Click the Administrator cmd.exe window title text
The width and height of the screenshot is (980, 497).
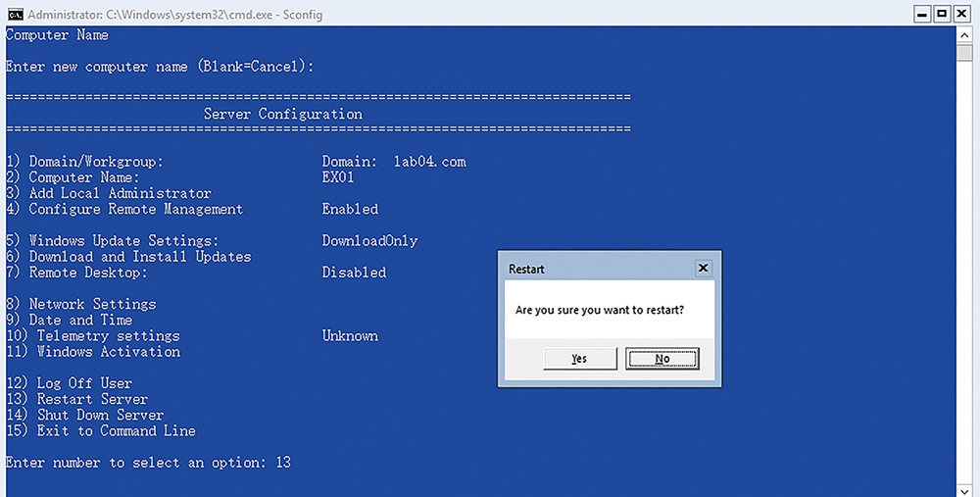pyautogui.click(x=175, y=15)
